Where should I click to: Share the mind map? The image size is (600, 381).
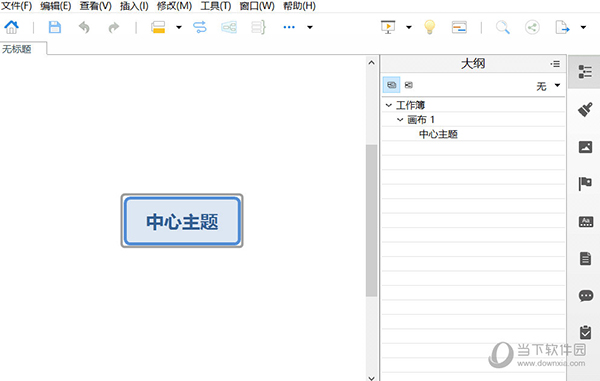pyautogui.click(x=532, y=27)
